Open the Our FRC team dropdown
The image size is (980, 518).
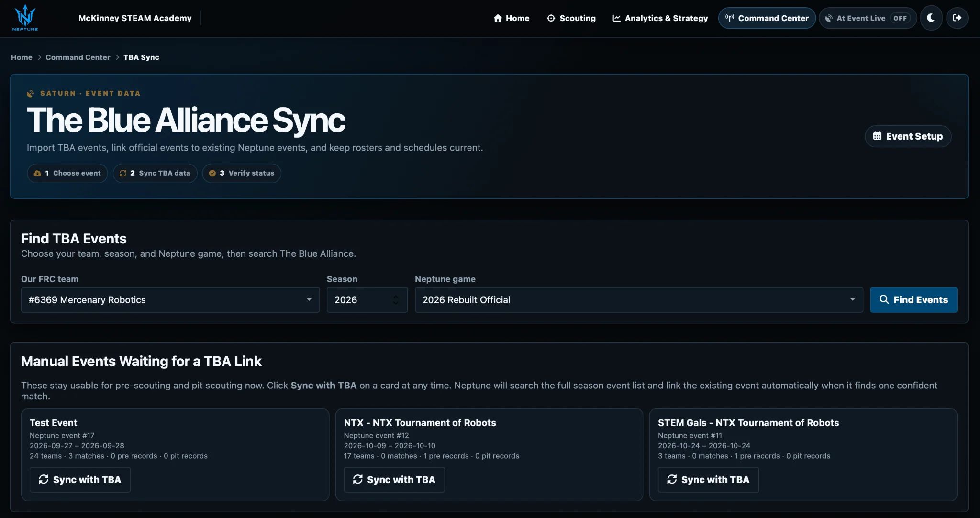click(x=170, y=300)
